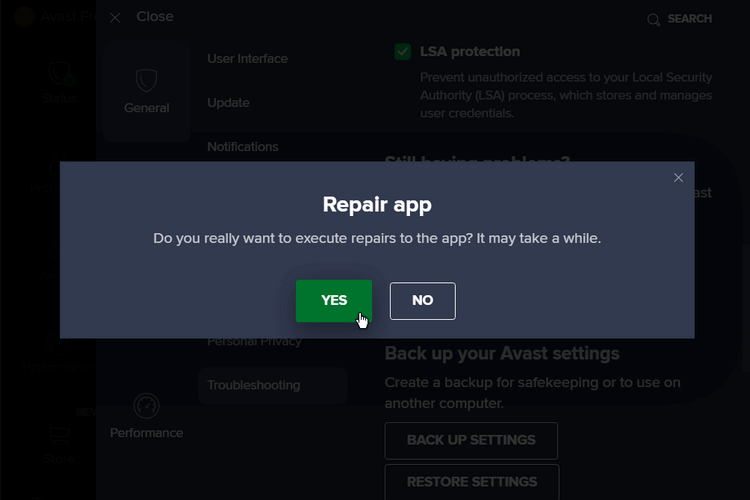
Task: Open the Performance gauge icon category
Action: point(146,406)
